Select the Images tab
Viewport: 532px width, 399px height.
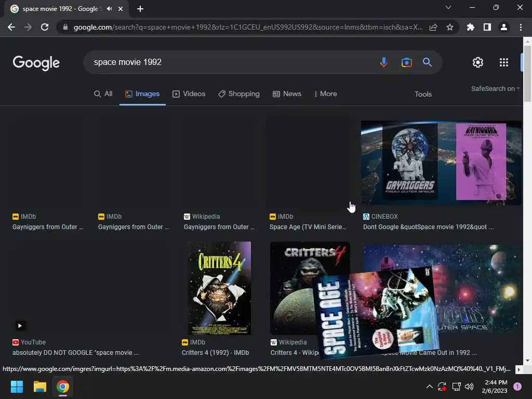[142, 94]
